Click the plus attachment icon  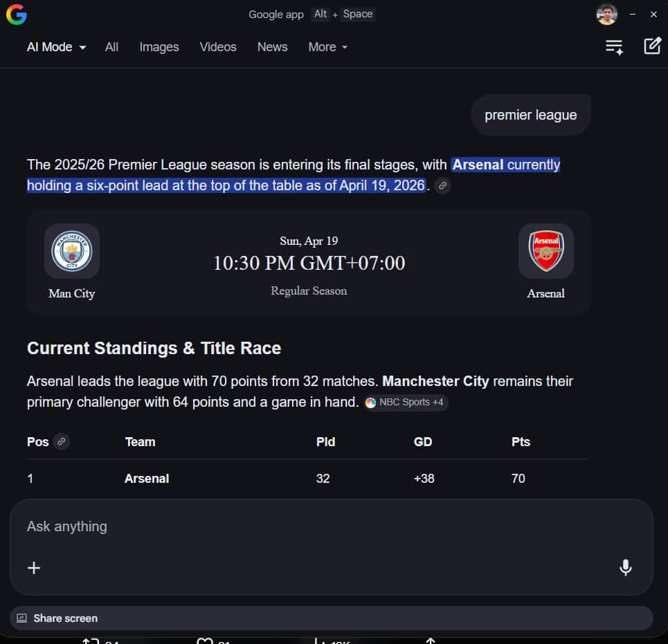34,568
